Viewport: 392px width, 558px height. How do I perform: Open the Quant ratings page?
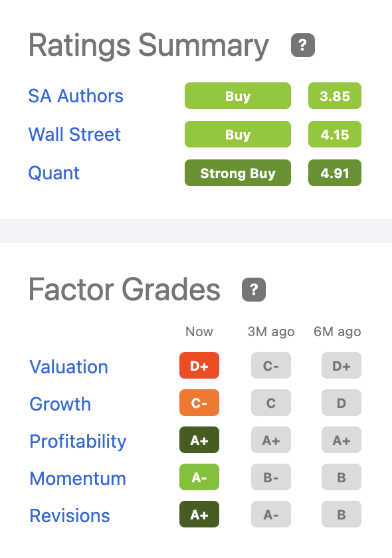click(x=54, y=173)
